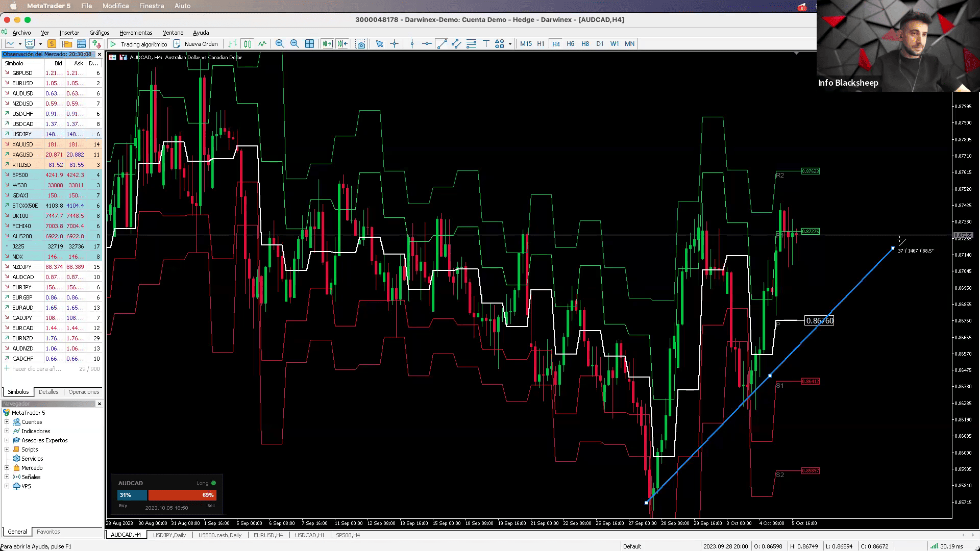
Task: Expand Mercado node in Navigator
Action: pos(7,468)
